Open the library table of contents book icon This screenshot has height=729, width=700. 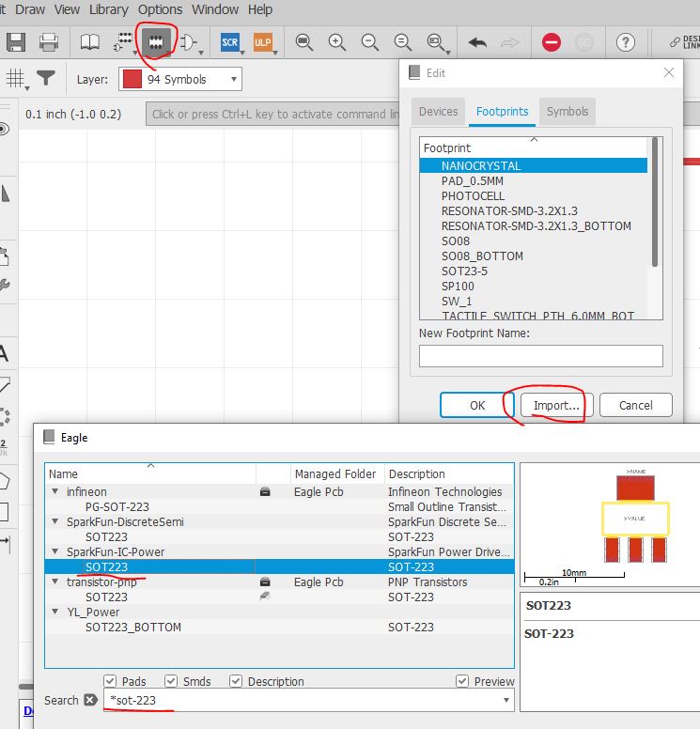90,42
